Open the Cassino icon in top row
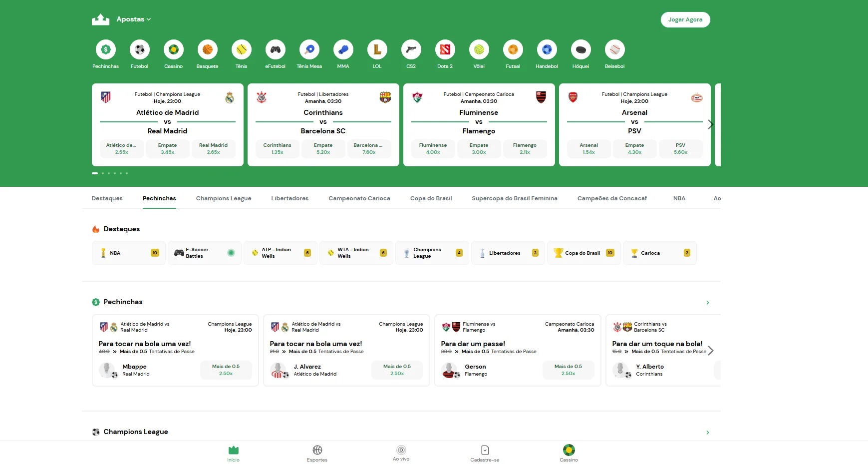868x464 pixels. point(173,49)
